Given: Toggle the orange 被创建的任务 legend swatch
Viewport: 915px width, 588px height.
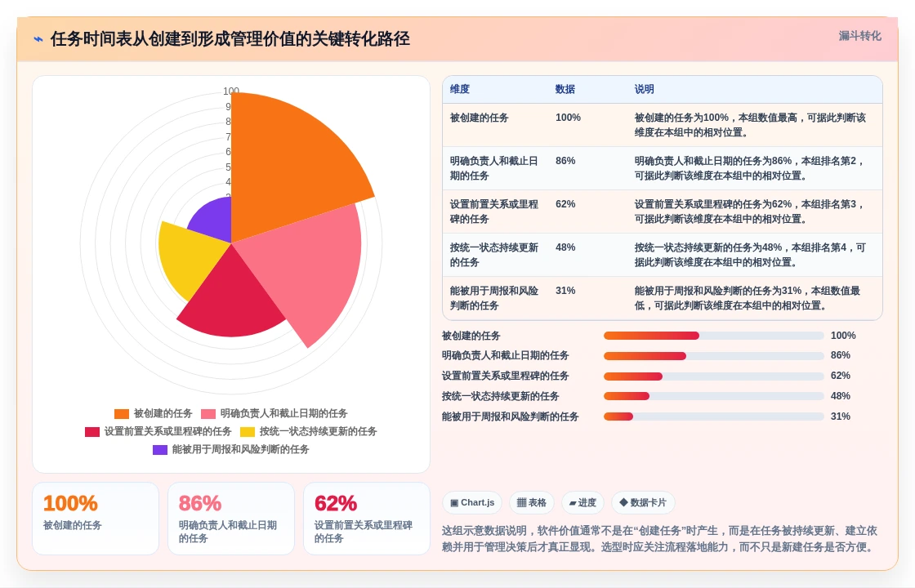Looking at the screenshot, I should coord(122,413).
